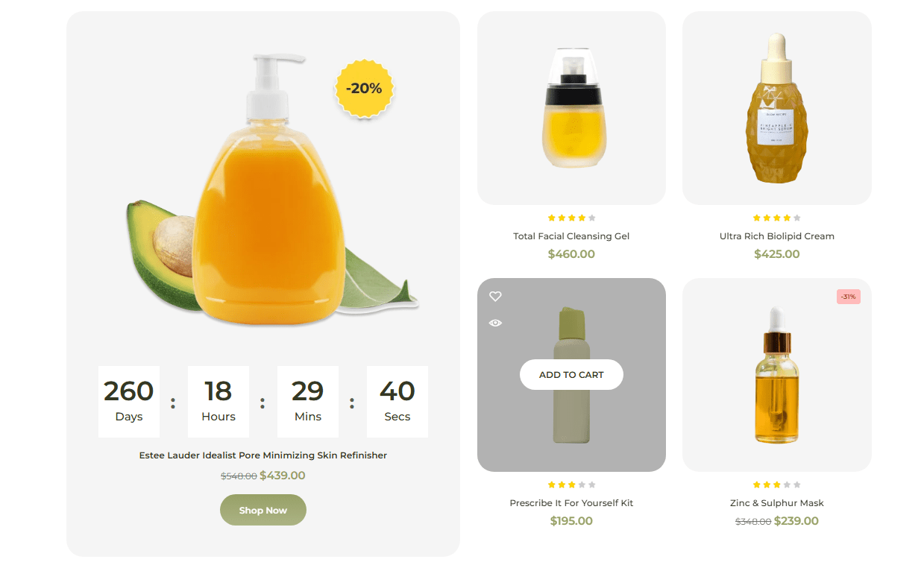Add Prescribe It kit to wishlist heart
This screenshot has height=568, width=924.
click(495, 297)
